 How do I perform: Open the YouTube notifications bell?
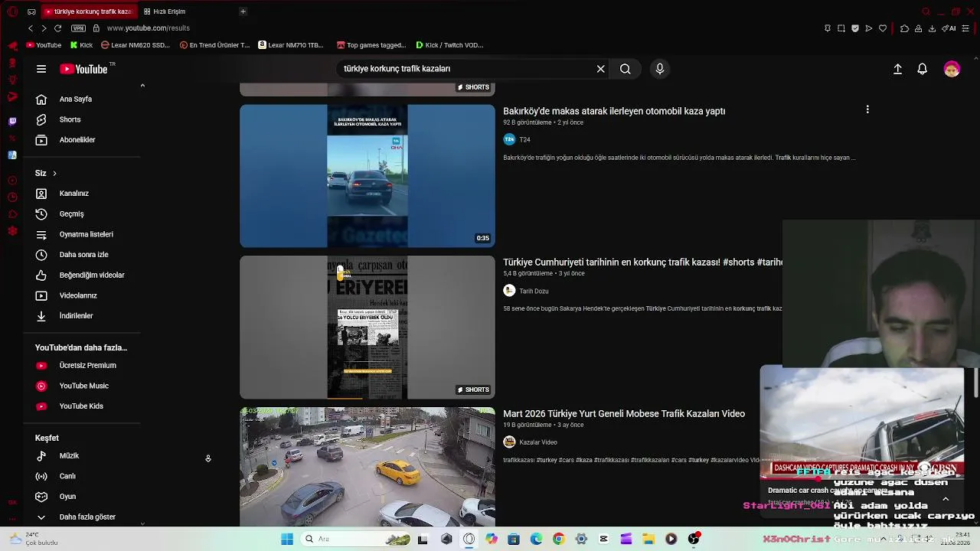click(923, 69)
